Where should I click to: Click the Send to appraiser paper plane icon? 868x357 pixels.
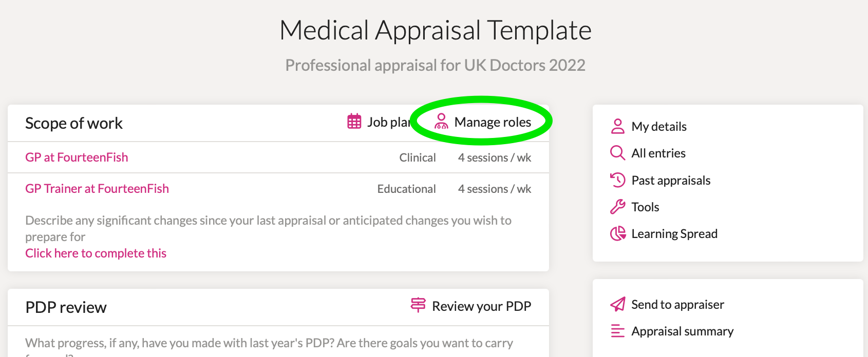(617, 304)
